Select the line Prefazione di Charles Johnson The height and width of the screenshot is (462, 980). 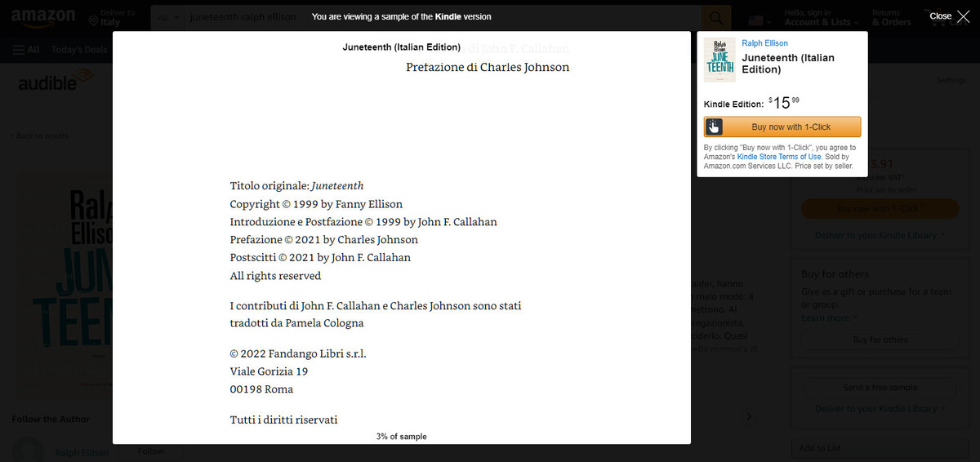tap(488, 67)
